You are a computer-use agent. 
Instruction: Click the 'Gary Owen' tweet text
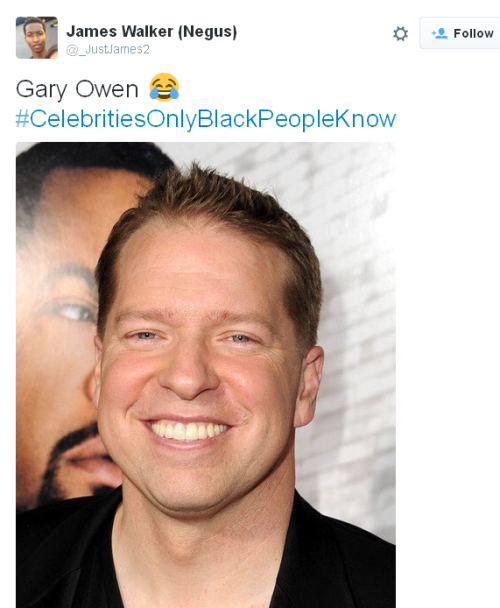pos(77,90)
